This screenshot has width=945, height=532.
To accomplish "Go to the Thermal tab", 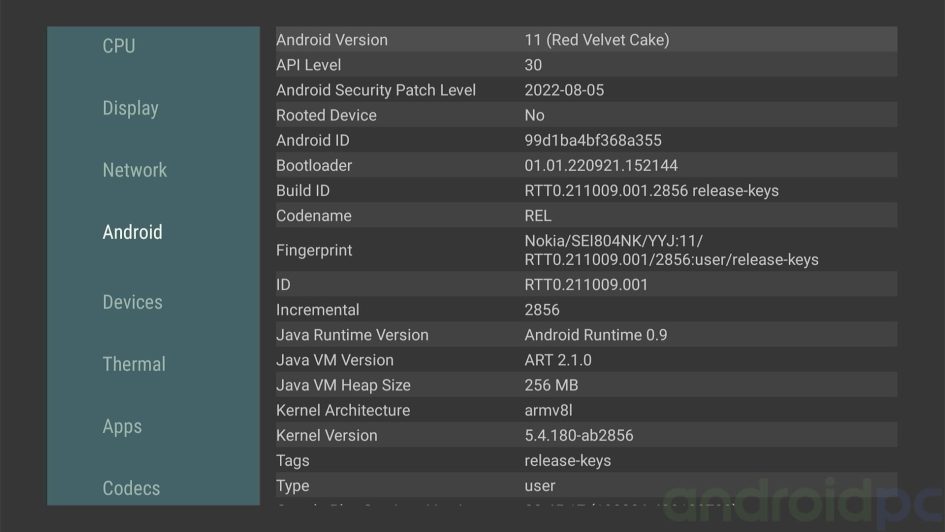I will pyautogui.click(x=134, y=364).
